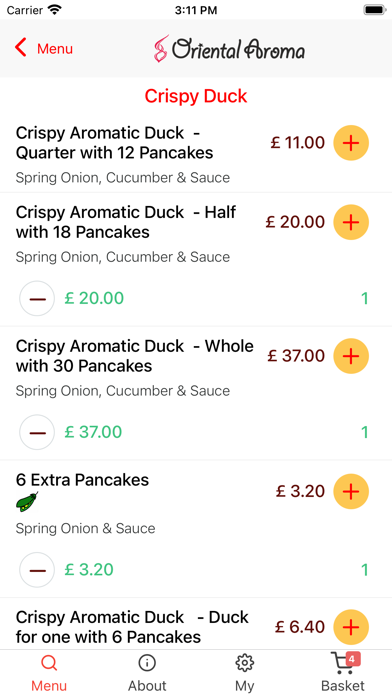
Task: Remove one Whole duck via minus button
Action: pos(37,432)
